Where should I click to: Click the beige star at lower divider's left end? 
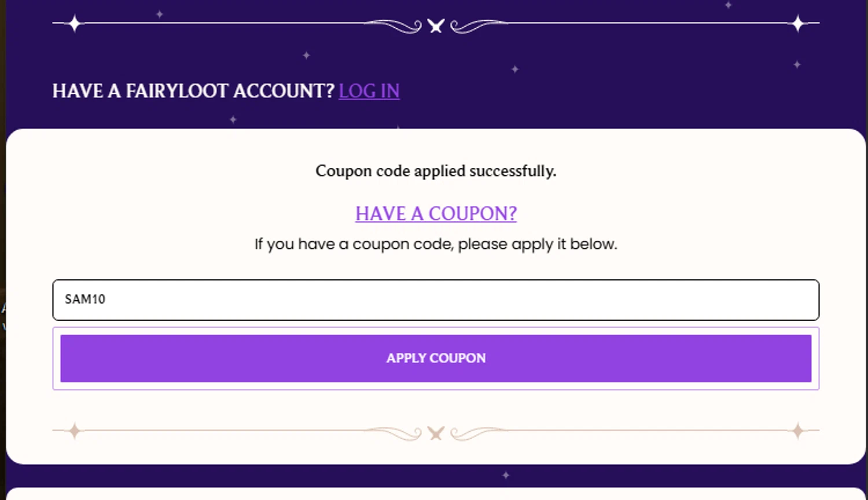pos(75,431)
